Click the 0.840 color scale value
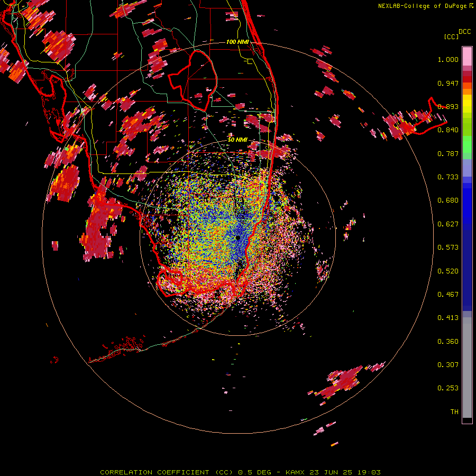Image resolution: width=476 pixels, height=476 pixels. (448, 130)
